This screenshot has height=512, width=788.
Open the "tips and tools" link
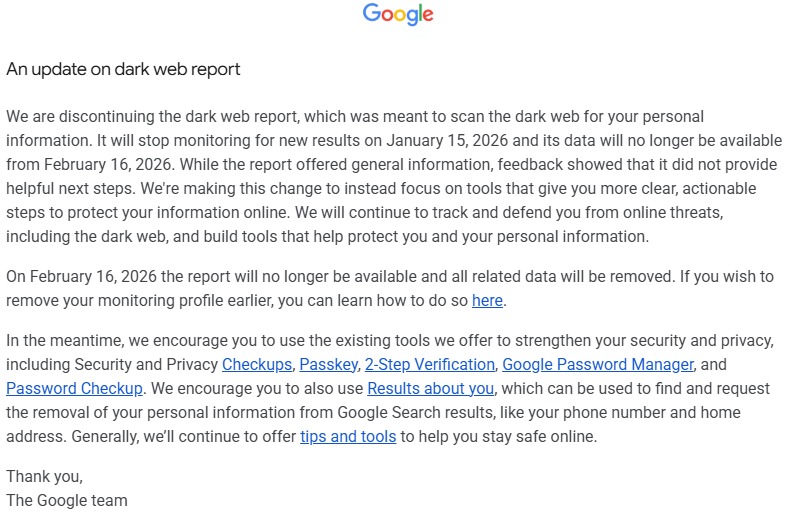(x=348, y=436)
